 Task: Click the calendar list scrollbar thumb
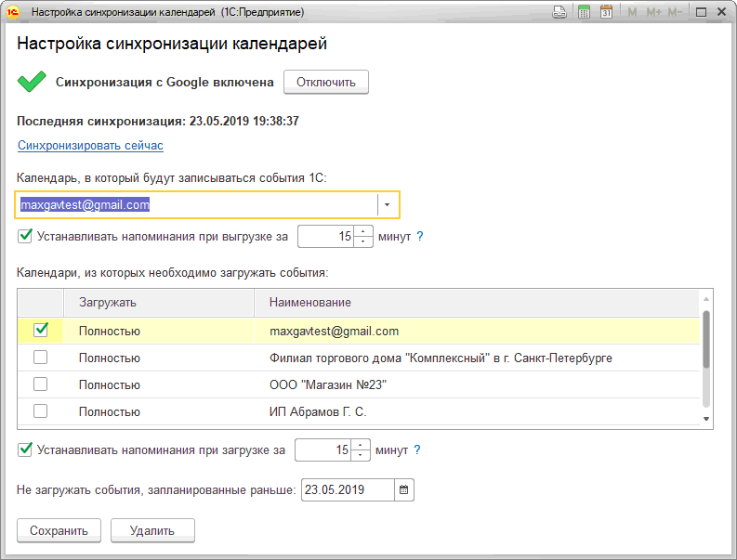tap(706, 339)
